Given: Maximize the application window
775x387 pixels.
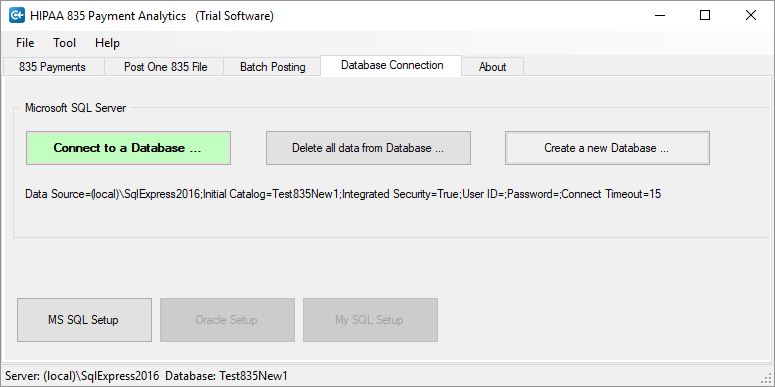Looking at the screenshot, I should click(x=705, y=15).
